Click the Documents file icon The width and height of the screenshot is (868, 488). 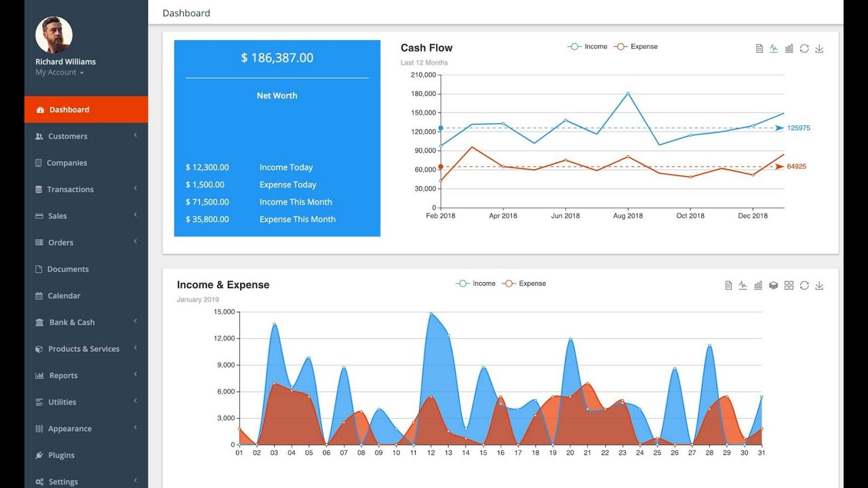(x=39, y=269)
